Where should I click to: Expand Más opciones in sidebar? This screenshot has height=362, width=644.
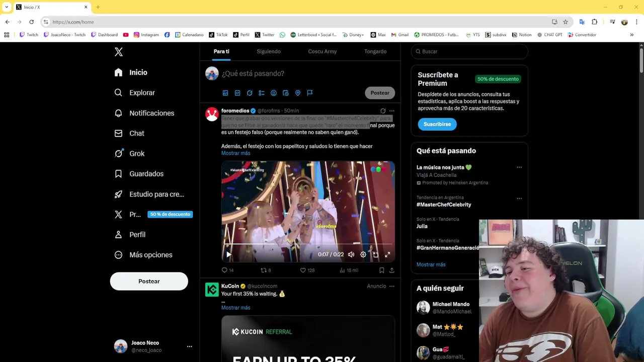(x=143, y=255)
